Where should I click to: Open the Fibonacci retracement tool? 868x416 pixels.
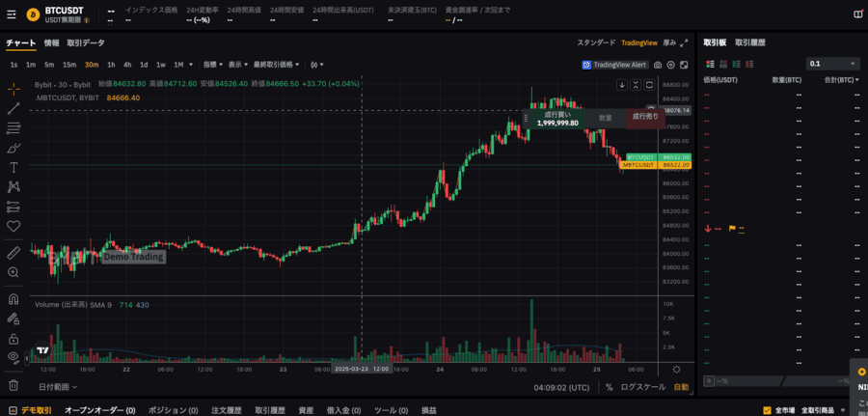pyautogui.click(x=14, y=128)
